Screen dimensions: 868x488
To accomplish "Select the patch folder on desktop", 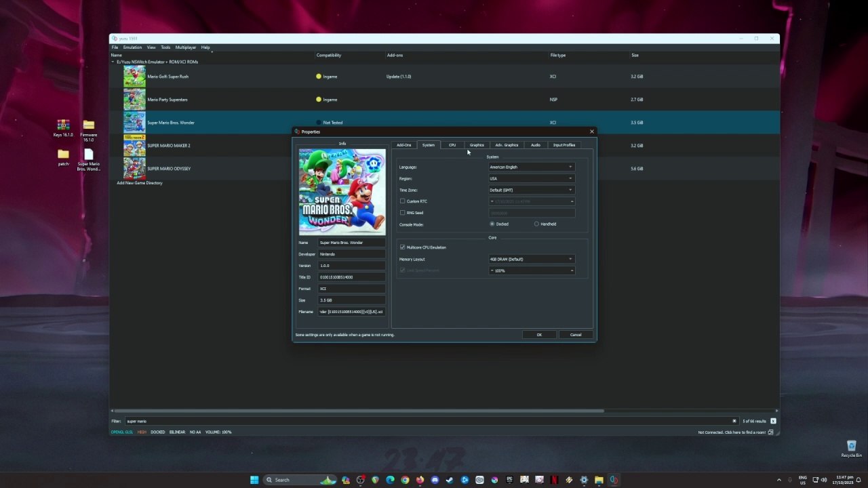I will [63, 157].
